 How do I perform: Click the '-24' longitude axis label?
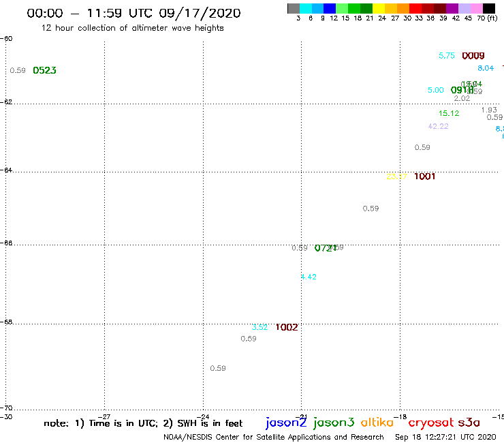click(204, 417)
